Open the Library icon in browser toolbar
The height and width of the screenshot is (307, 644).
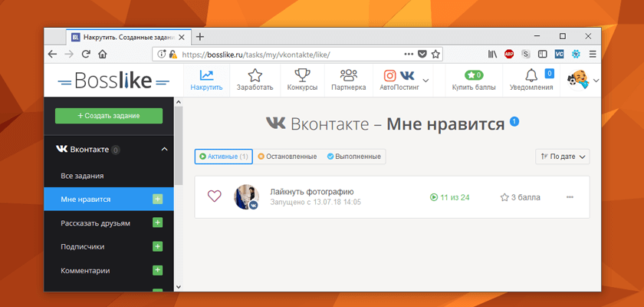pos(492,54)
